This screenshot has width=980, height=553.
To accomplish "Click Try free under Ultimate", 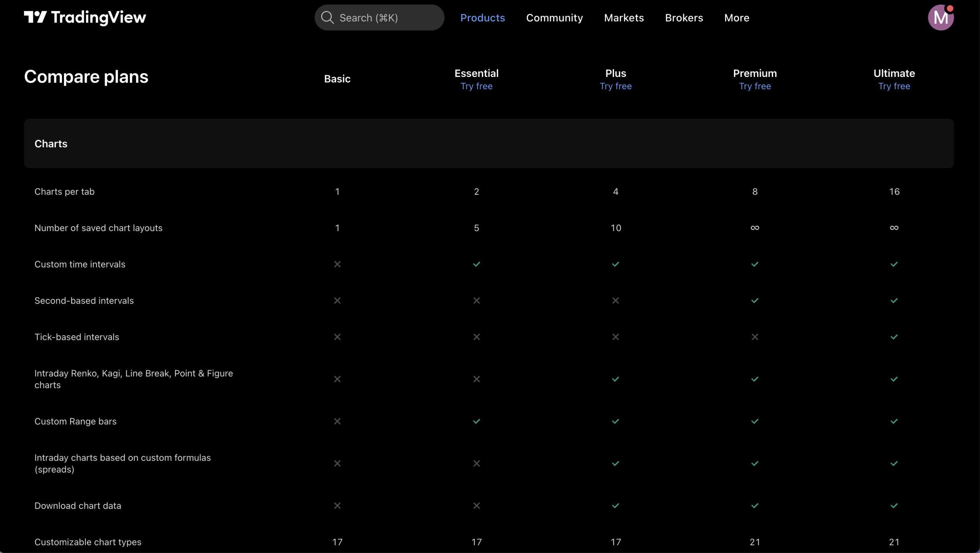I will click(x=894, y=86).
